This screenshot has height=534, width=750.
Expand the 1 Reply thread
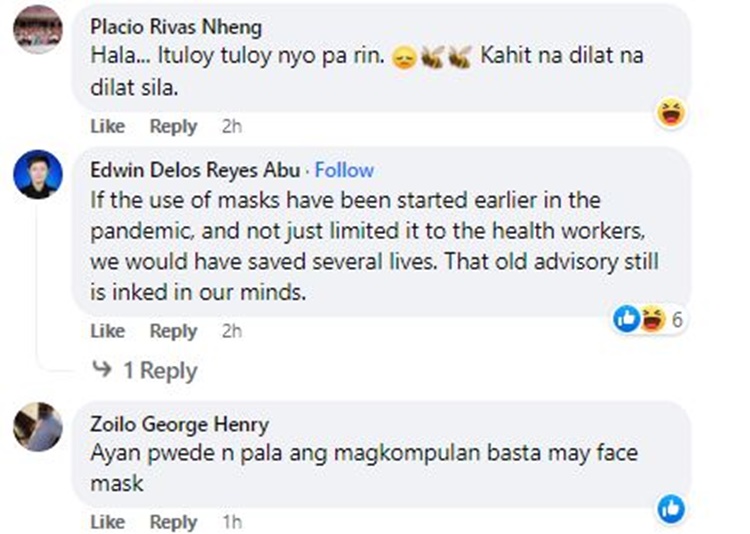159,371
